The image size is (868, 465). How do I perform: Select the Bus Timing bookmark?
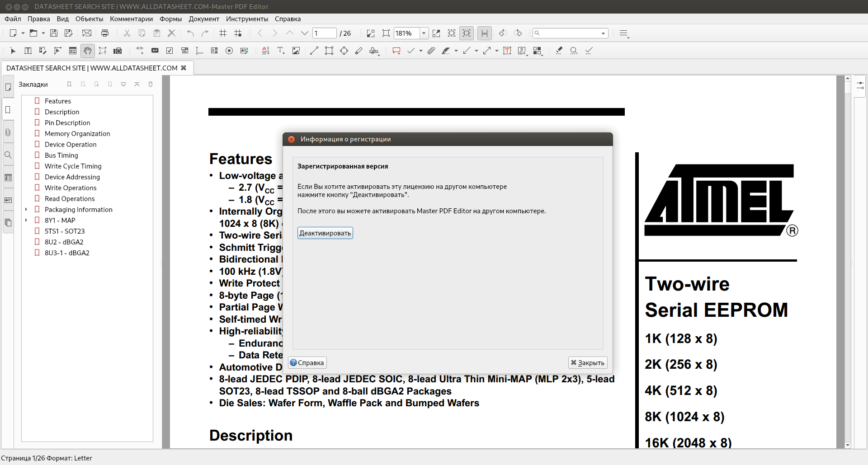click(61, 155)
